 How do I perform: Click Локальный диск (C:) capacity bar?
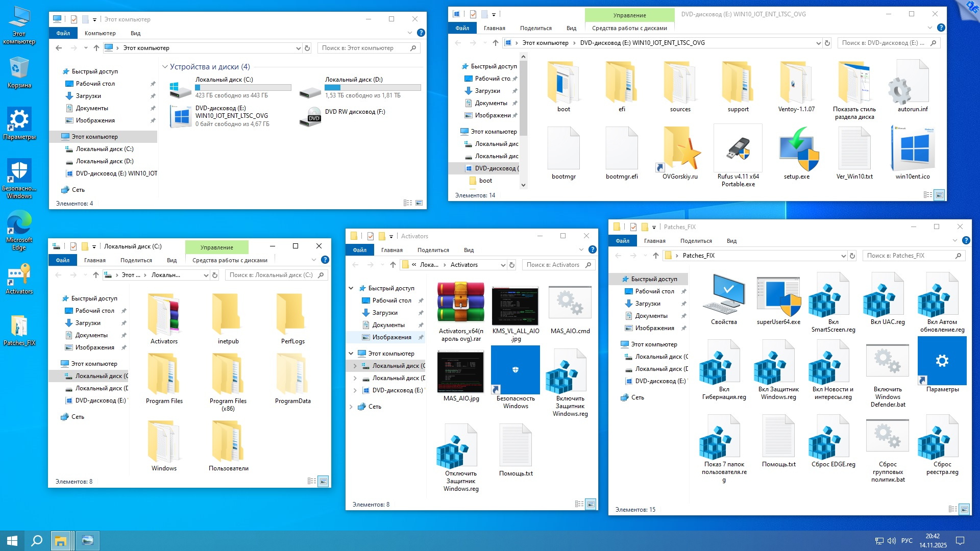[x=243, y=88]
